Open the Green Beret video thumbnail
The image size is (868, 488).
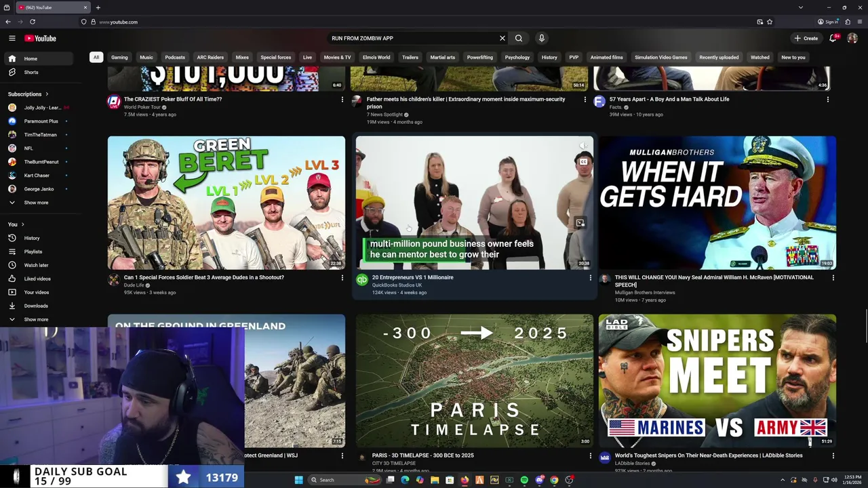(x=226, y=203)
